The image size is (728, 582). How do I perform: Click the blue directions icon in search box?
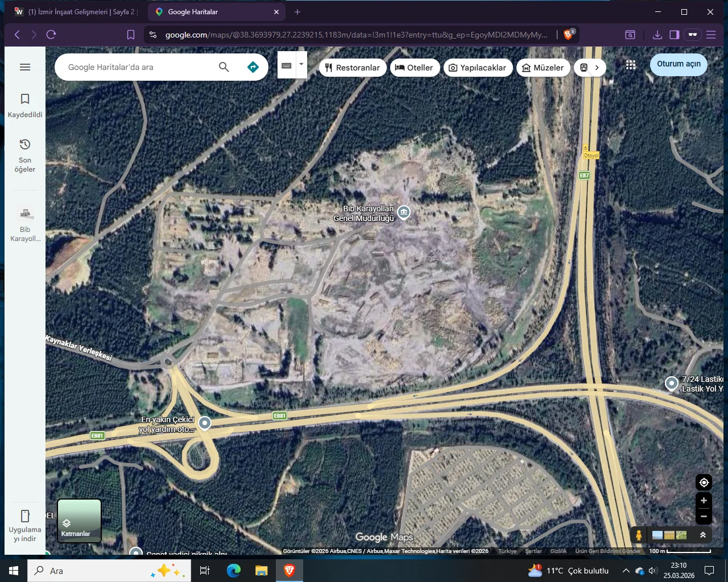253,67
